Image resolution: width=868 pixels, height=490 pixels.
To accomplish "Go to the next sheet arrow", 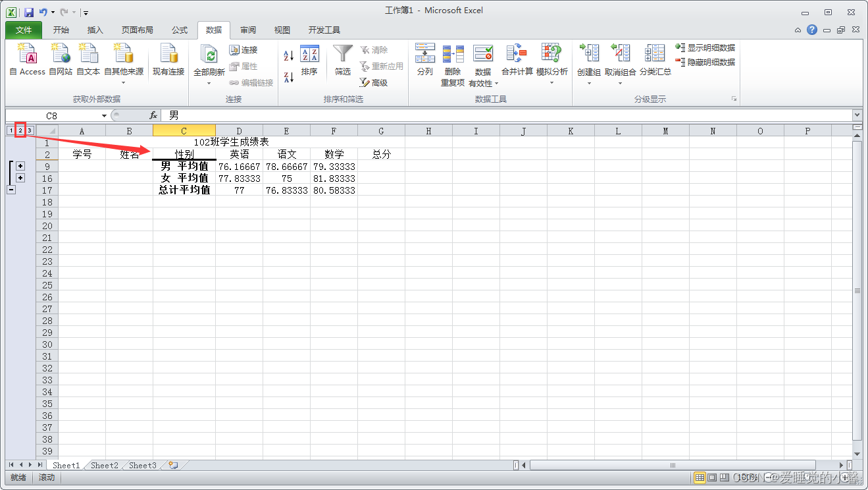I will tap(30, 465).
